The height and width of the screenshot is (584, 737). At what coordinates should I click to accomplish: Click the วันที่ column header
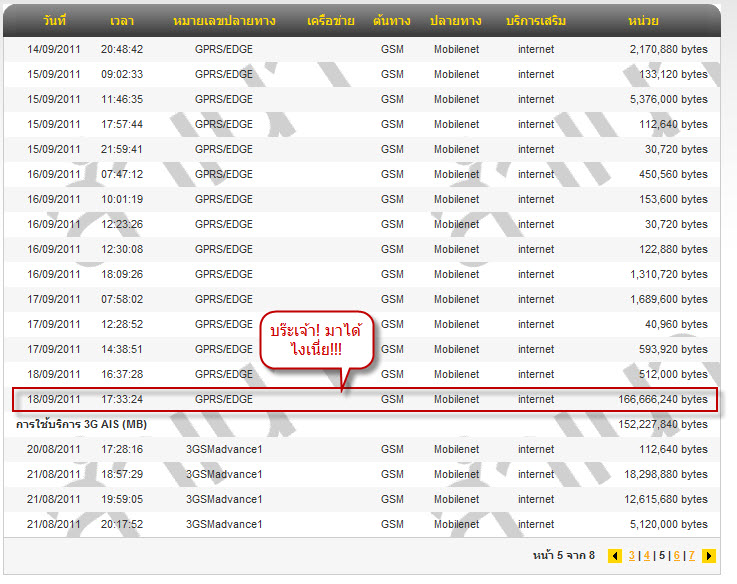coord(54,21)
